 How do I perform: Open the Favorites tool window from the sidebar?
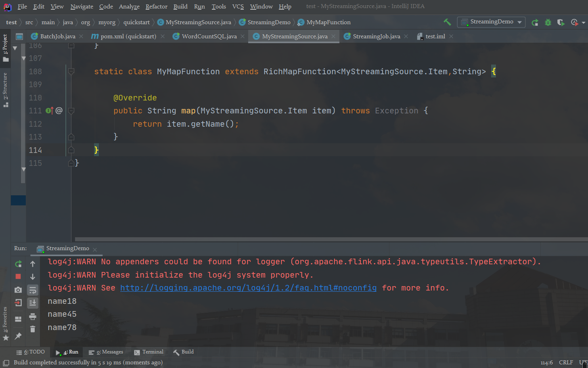5,324
